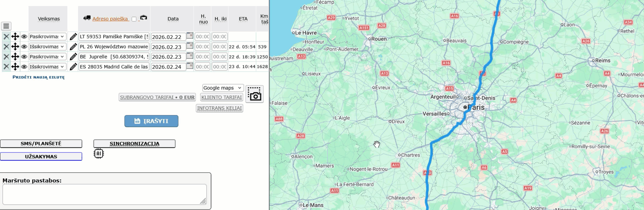644x210 pixels.
Task: Toggle visibility eye for LT 59353 row
Action: 24,37
